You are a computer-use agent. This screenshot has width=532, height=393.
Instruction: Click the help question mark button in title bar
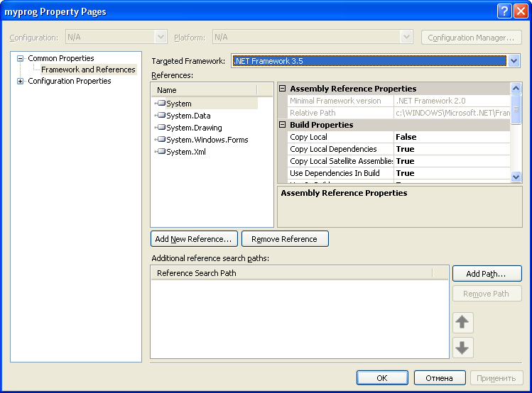504,11
